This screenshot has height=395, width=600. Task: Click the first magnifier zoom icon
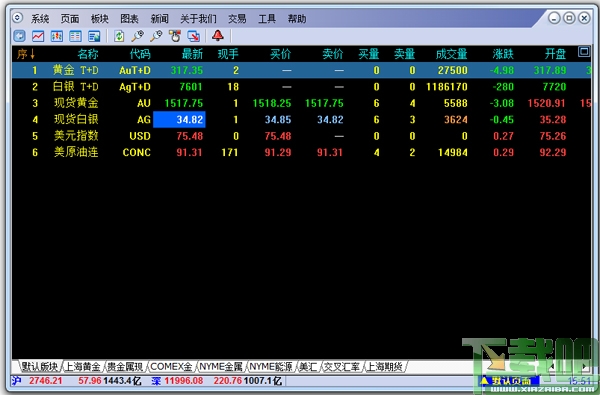pyautogui.click(x=138, y=36)
